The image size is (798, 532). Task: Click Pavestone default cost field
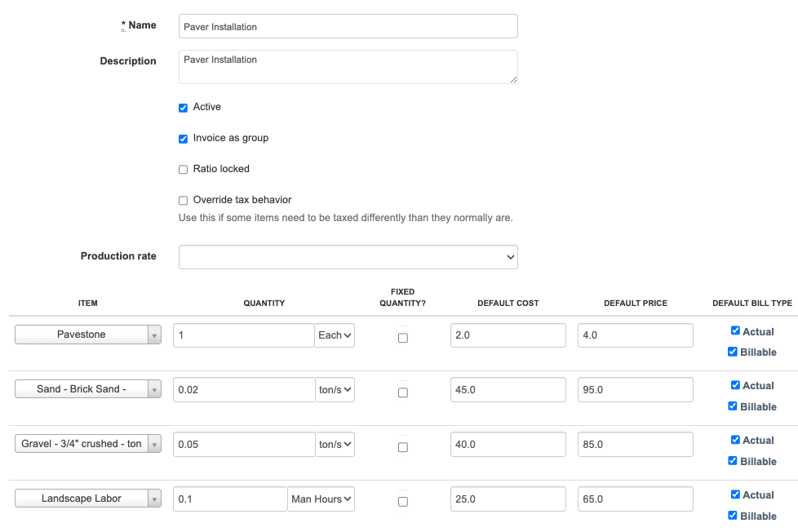pyautogui.click(x=508, y=335)
